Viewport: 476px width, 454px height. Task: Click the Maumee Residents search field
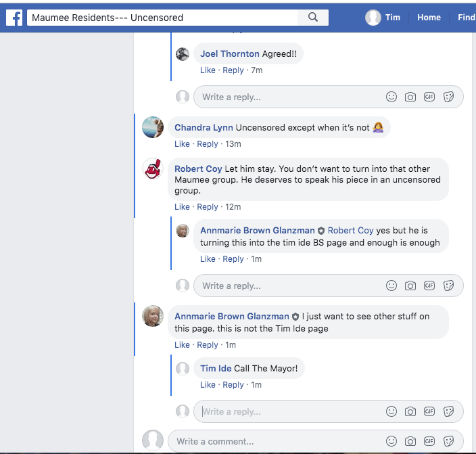point(162,18)
